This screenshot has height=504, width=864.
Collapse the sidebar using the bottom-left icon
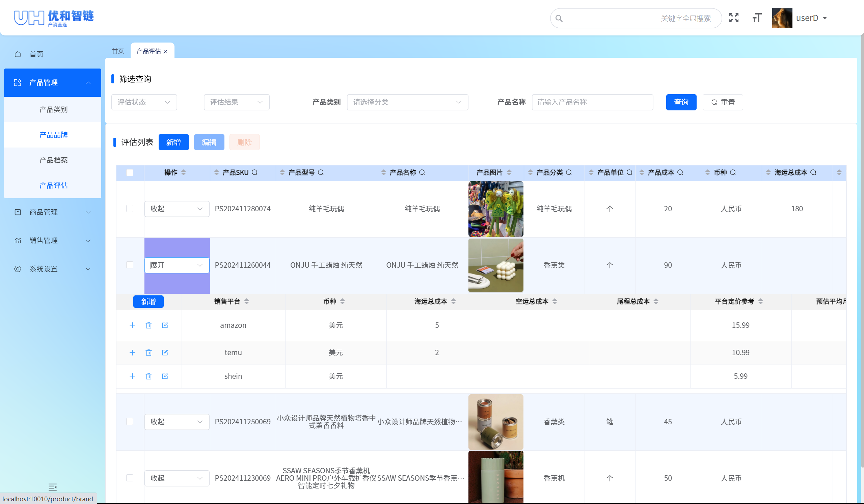click(x=53, y=487)
